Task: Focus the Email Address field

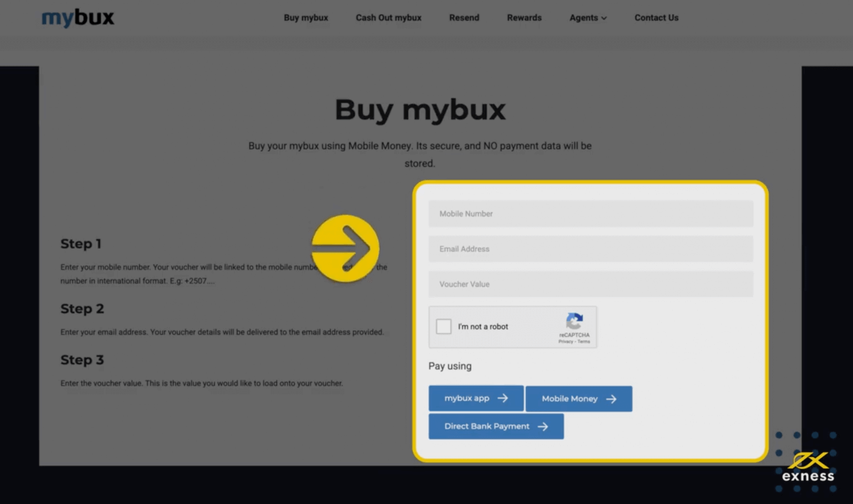Action: coord(591,249)
